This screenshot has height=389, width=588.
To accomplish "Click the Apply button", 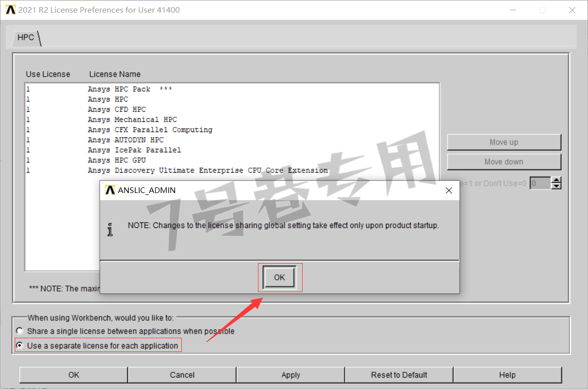I will click(290, 375).
